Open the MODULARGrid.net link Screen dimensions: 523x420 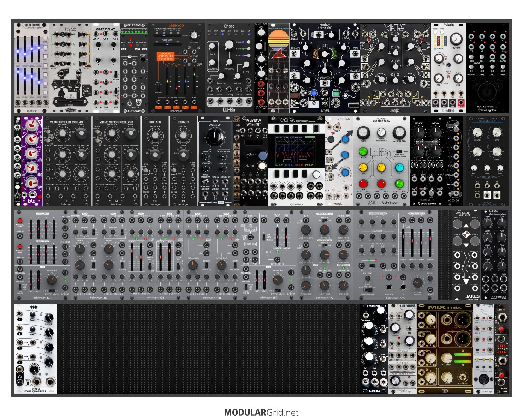261,412
